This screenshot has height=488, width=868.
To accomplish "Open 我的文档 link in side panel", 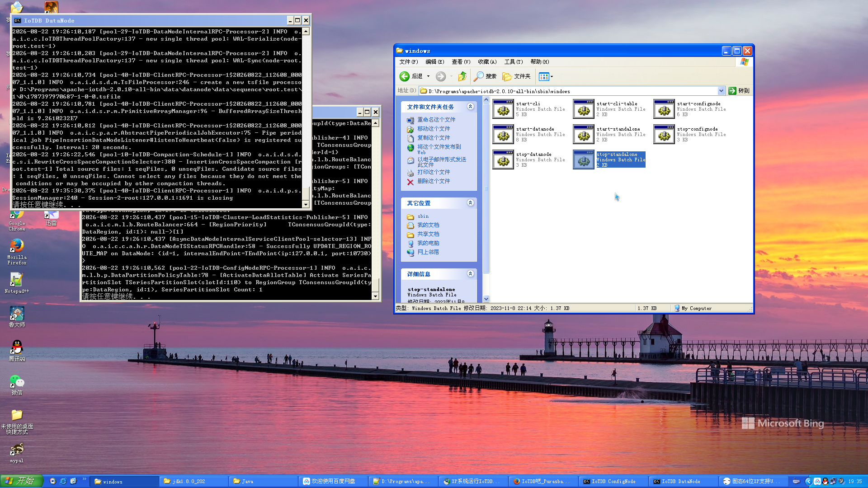I will (428, 225).
